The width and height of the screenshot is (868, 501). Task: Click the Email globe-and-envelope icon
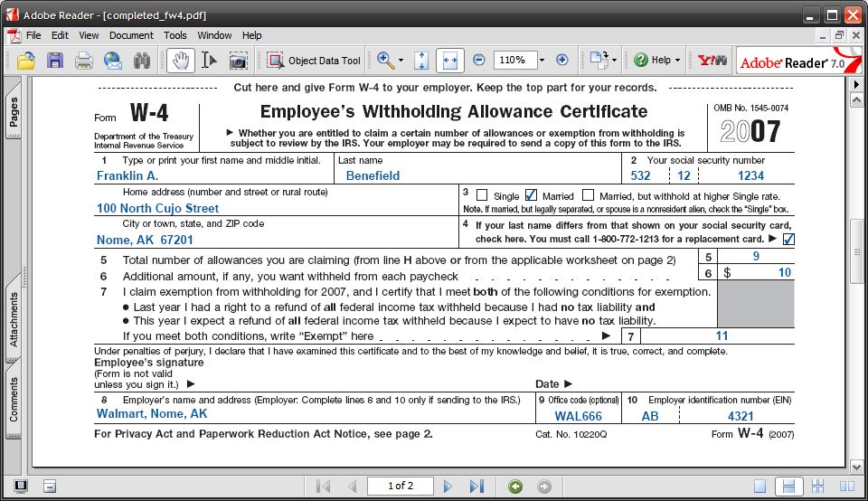113,61
